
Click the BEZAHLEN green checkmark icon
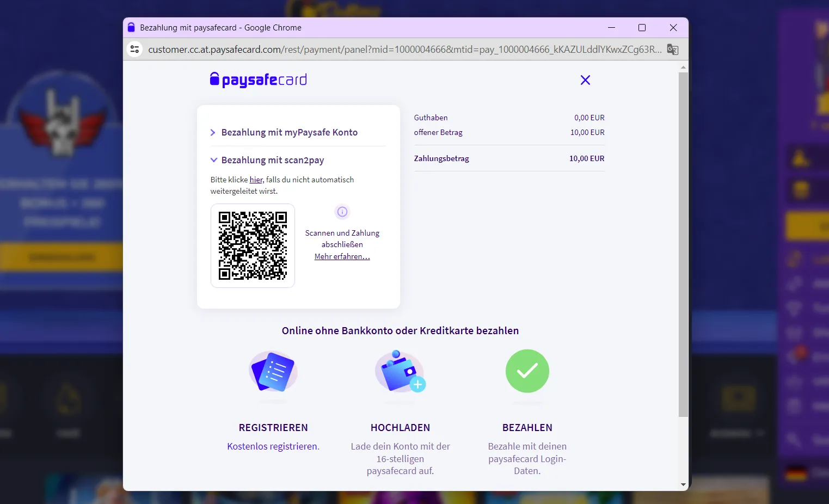tap(527, 371)
